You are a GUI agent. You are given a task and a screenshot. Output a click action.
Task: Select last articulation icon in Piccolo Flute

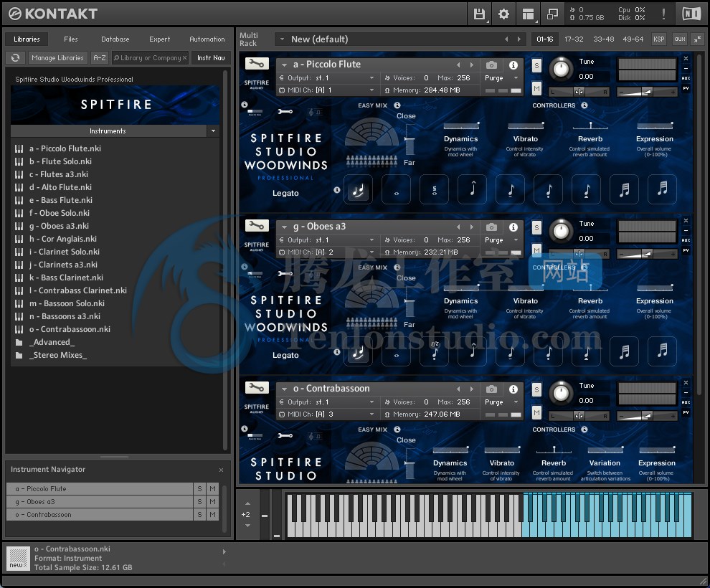(663, 189)
